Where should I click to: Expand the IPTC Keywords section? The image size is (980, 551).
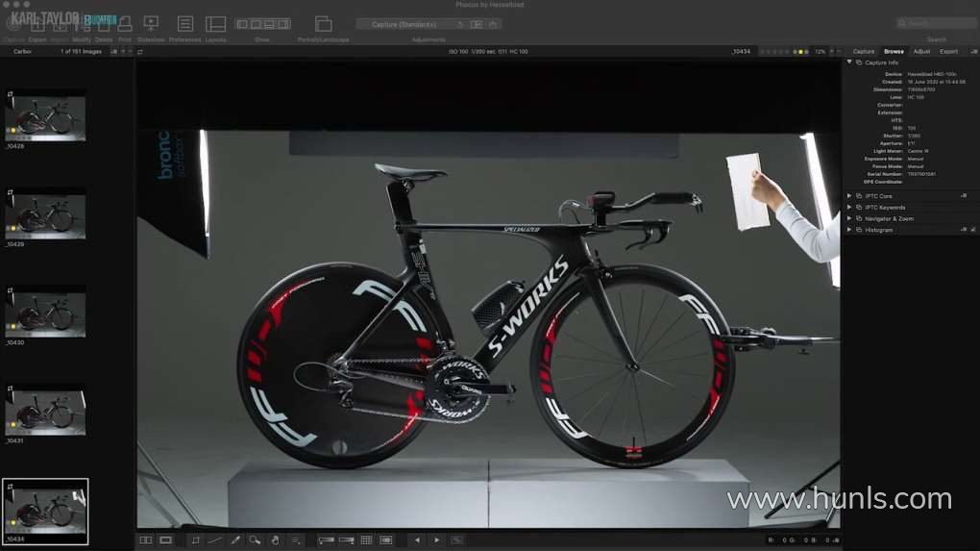pos(849,207)
